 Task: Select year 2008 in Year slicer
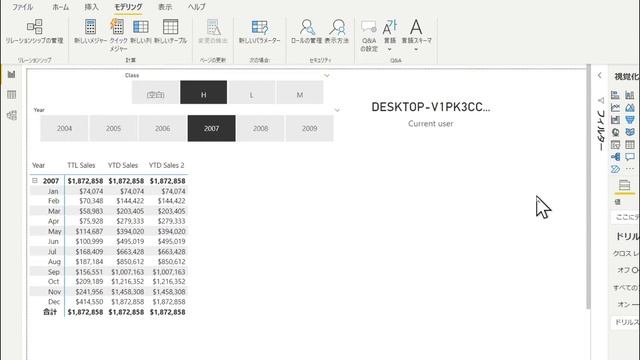tap(260, 128)
